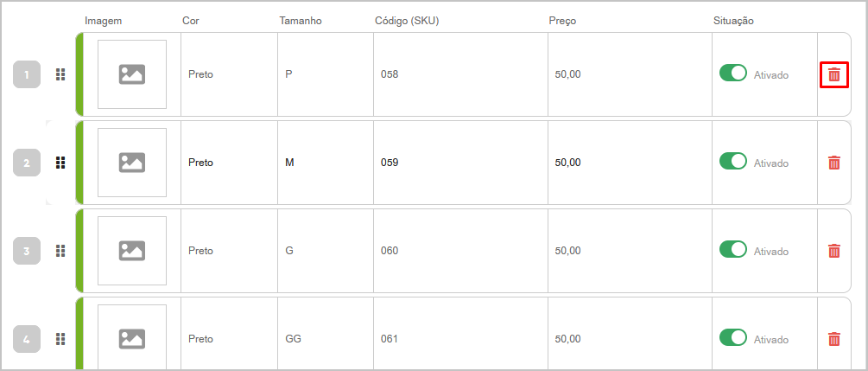Delete the variation with SKU 060
Image resolution: width=868 pixels, height=371 pixels.
(x=833, y=251)
